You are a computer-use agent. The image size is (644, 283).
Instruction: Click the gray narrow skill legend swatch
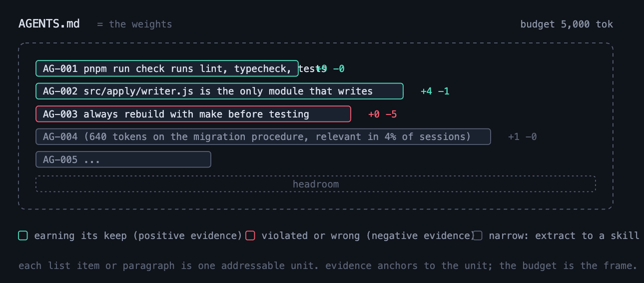[478, 235]
